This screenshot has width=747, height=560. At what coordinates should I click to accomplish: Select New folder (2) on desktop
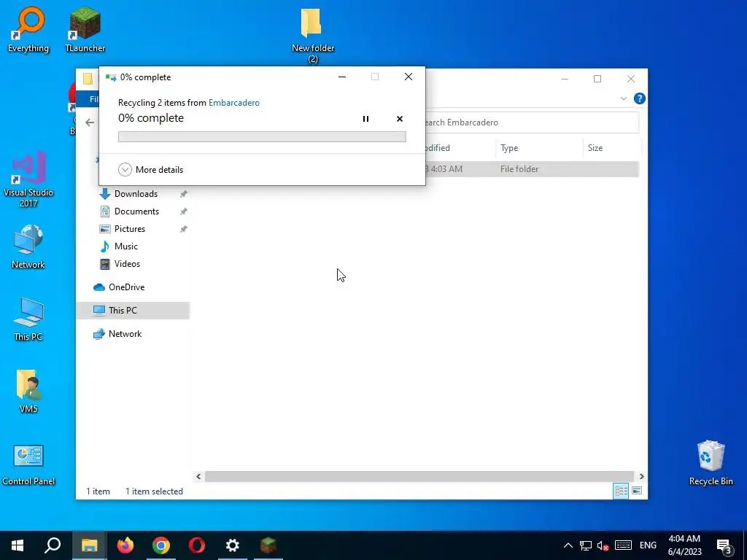pos(313,36)
